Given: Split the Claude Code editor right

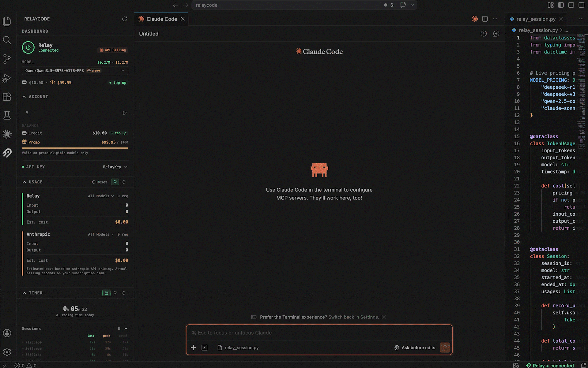Looking at the screenshot, I should click(x=485, y=19).
